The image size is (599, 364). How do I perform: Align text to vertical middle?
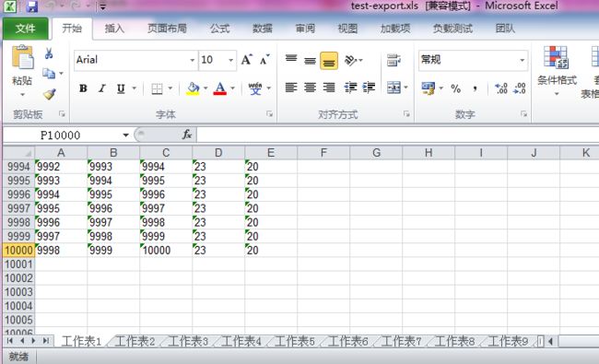pos(310,60)
